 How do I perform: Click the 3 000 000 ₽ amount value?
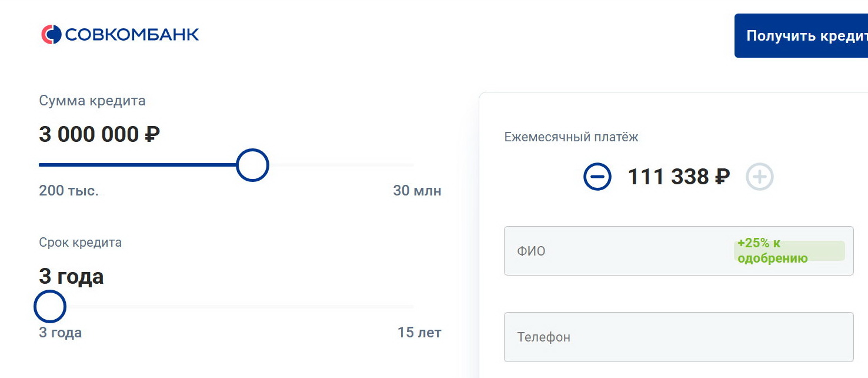click(99, 135)
